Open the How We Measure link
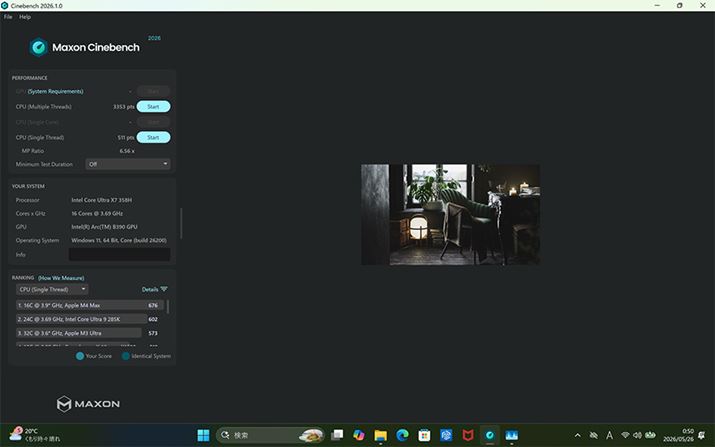Screen dimensions: 715x447 pyautogui.click(x=61, y=278)
